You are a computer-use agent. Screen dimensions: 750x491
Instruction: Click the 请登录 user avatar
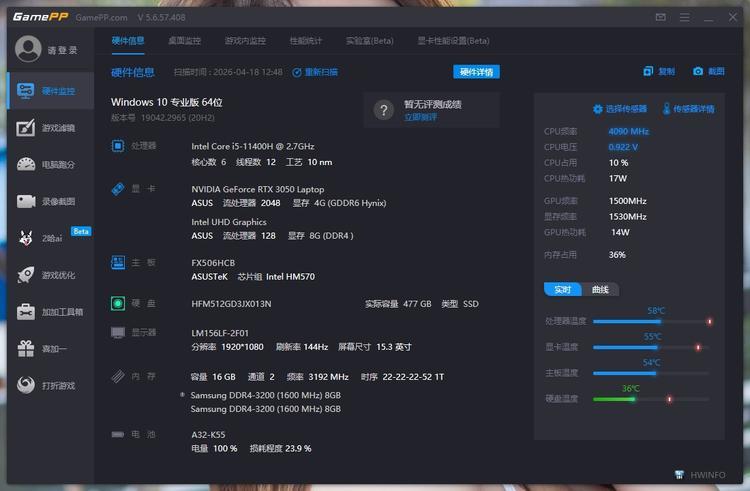point(29,49)
